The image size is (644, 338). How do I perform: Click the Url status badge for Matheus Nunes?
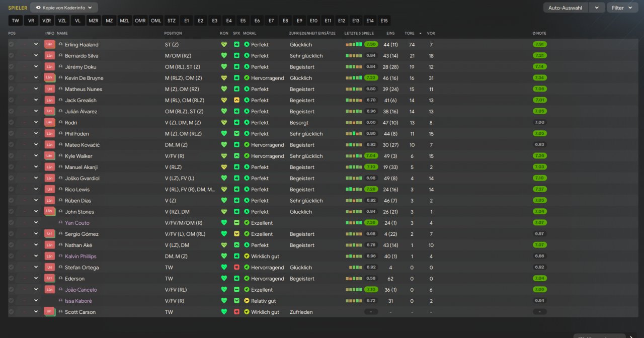pos(49,89)
